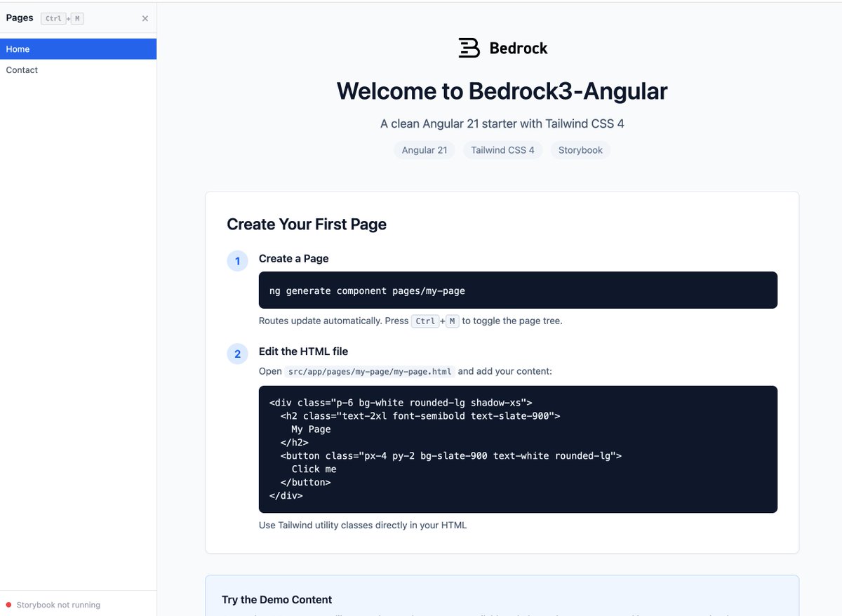Click the Storybook badge
842x616 pixels.
(580, 150)
